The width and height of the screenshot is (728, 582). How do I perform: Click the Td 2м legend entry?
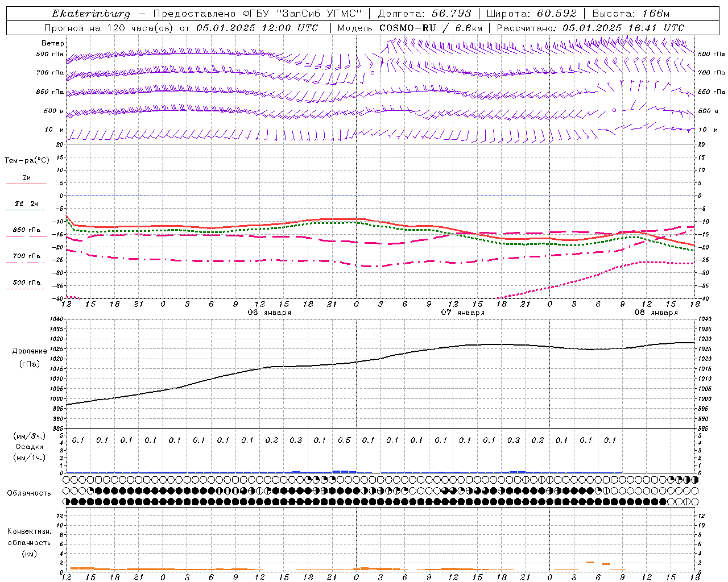[26, 203]
